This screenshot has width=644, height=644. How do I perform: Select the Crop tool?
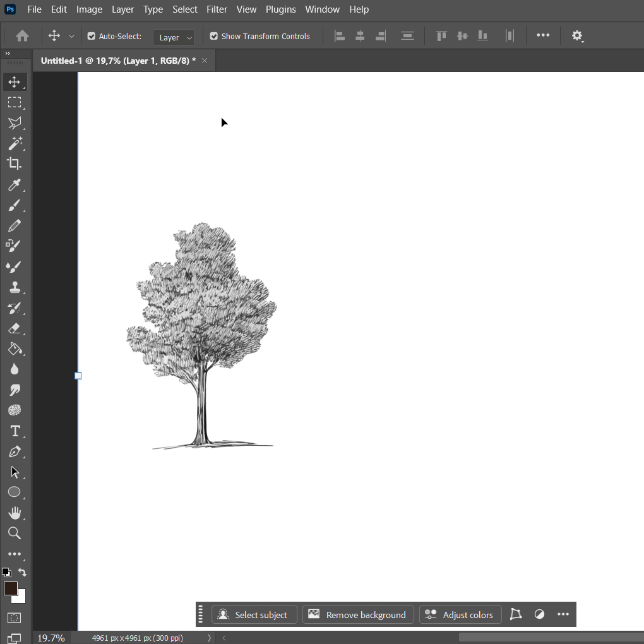(14, 164)
